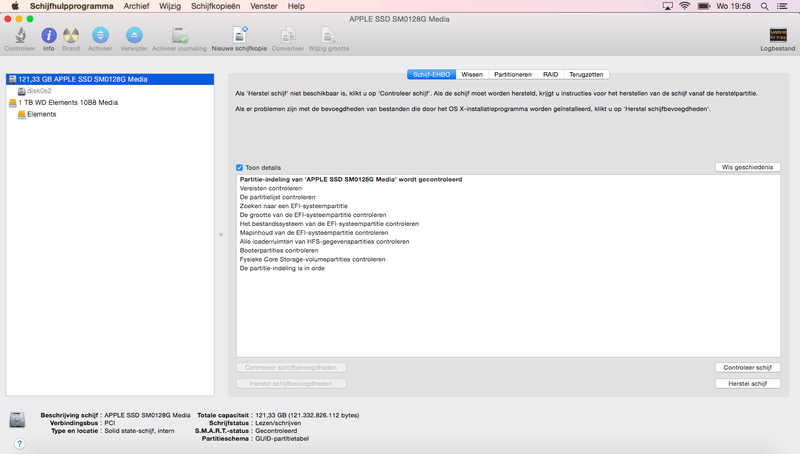Select the 121,33 GB APPLE SSD disk
The height and width of the screenshot is (454, 800).
(110, 79)
